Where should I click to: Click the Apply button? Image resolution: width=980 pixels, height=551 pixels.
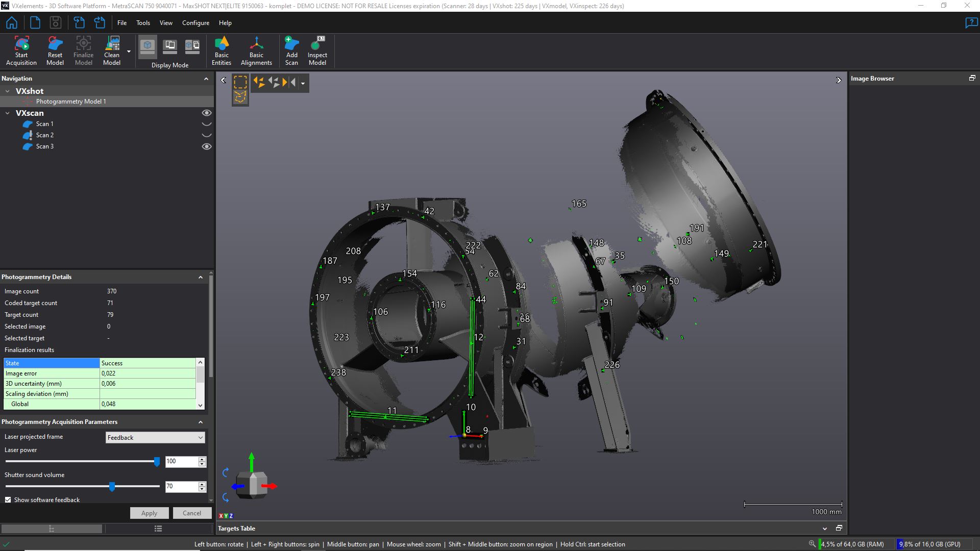149,513
